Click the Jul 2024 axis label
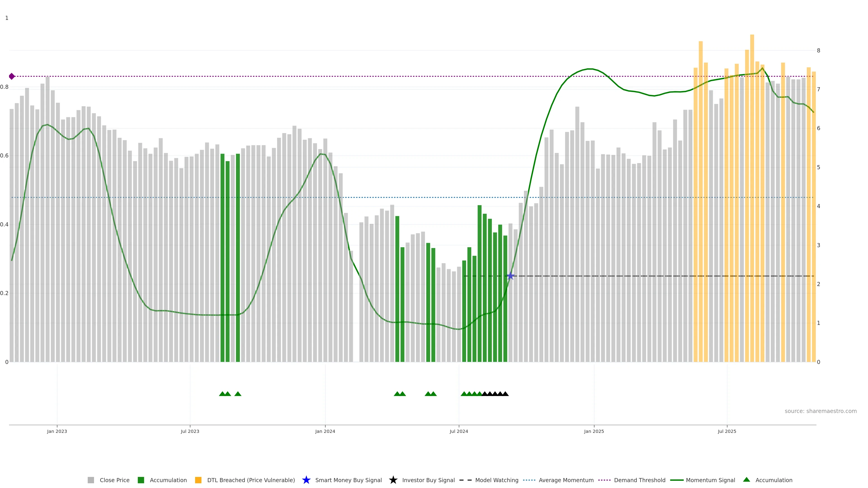Viewport: 868px width, 488px height. point(459,432)
